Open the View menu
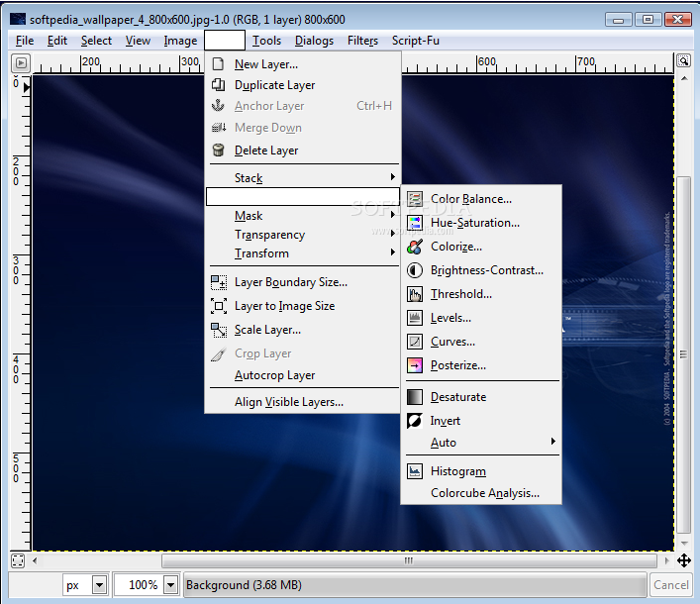Screen dimensions: 700x604 tap(138, 41)
